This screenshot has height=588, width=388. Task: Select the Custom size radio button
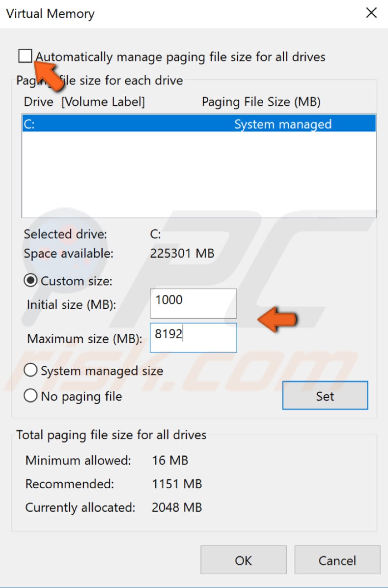pos(30,280)
